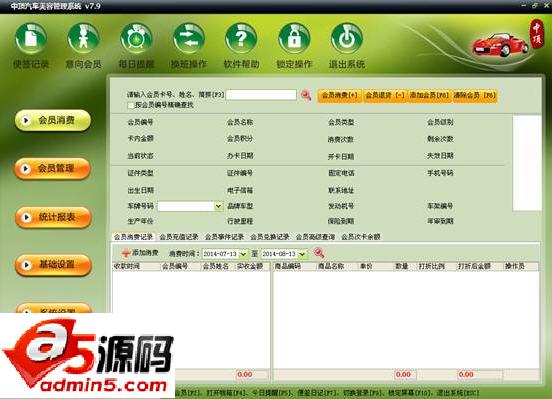Switch to the 会员事件记录 tab
Image resolution: width=552 pixels, height=399 pixels.
[224, 237]
